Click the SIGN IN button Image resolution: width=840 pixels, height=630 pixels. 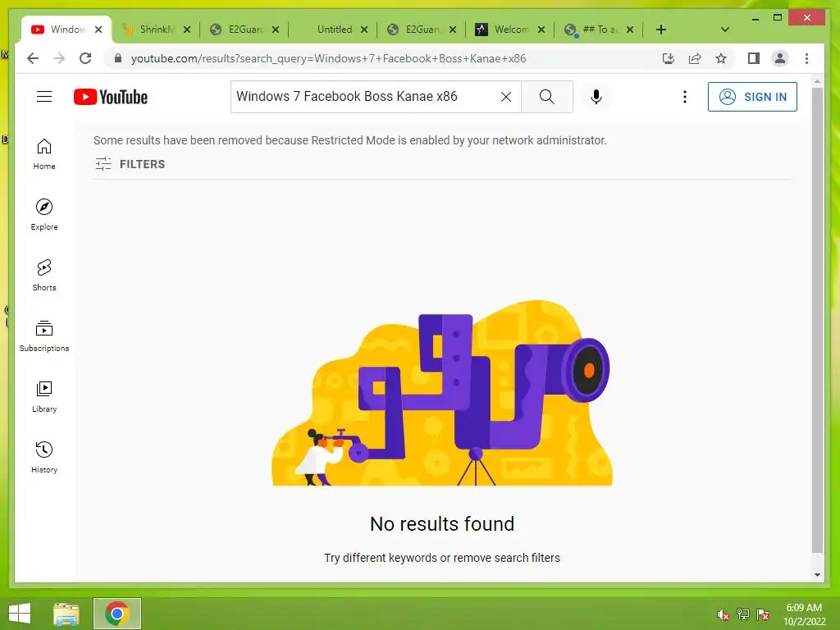tap(752, 97)
